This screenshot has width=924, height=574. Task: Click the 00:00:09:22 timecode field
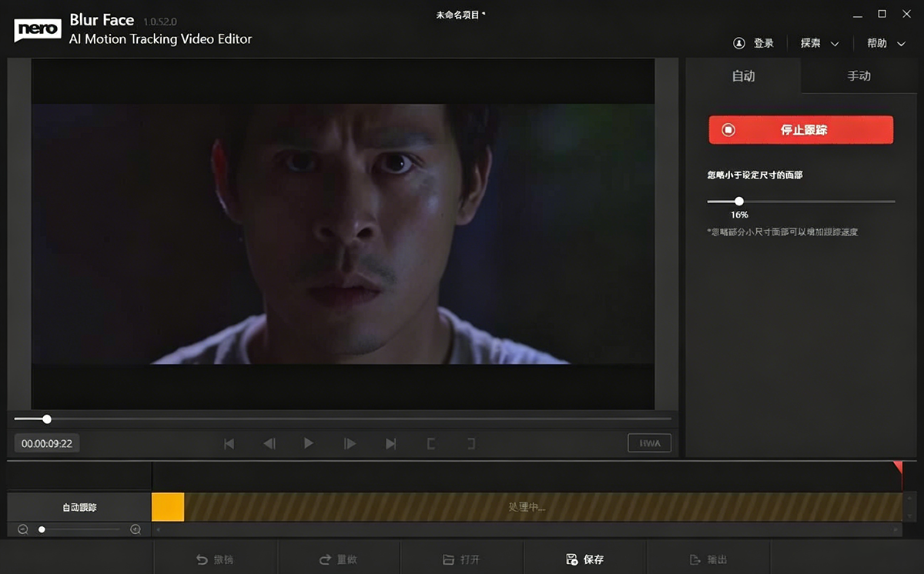(x=47, y=443)
